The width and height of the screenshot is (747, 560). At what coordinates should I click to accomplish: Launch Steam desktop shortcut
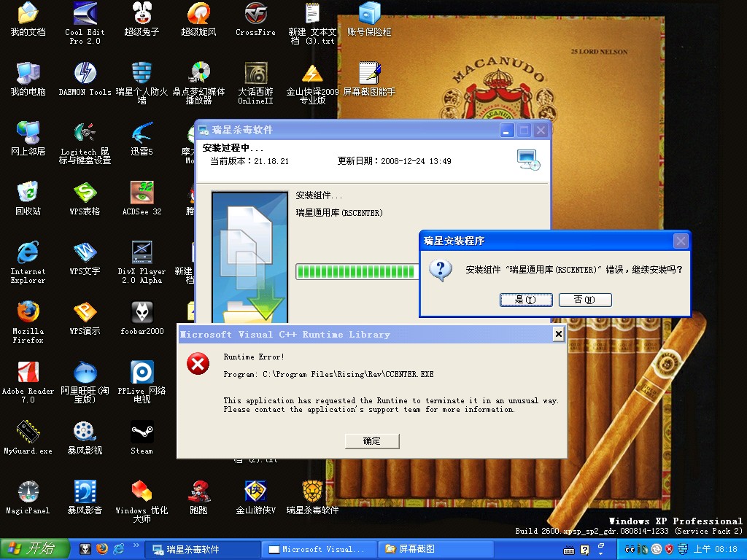[142, 437]
